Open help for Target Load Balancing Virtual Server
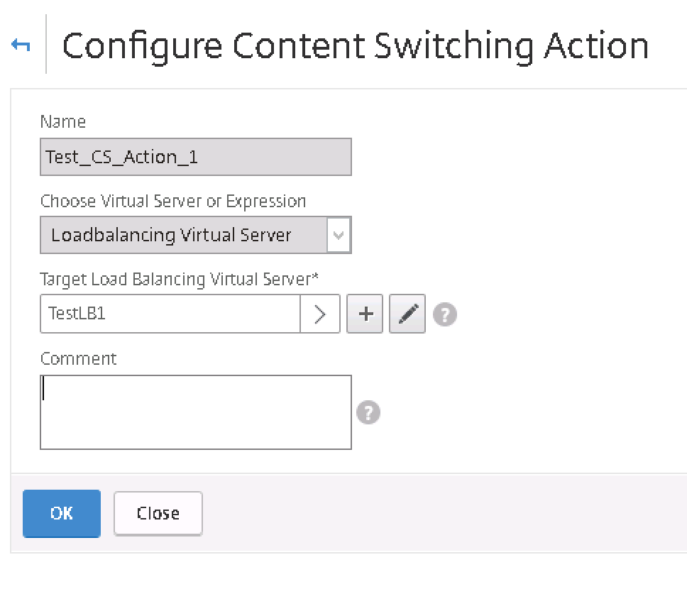The image size is (687, 616). tap(445, 314)
